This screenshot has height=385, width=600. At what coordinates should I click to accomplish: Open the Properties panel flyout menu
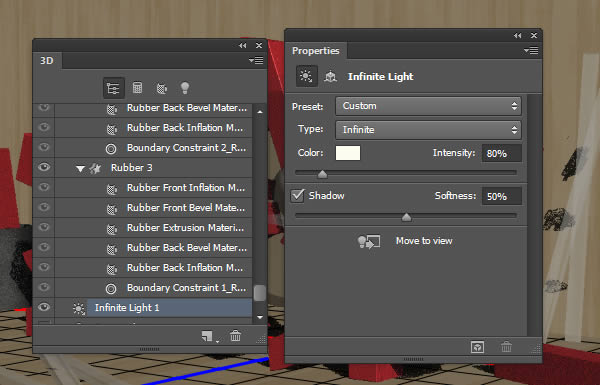[x=531, y=51]
